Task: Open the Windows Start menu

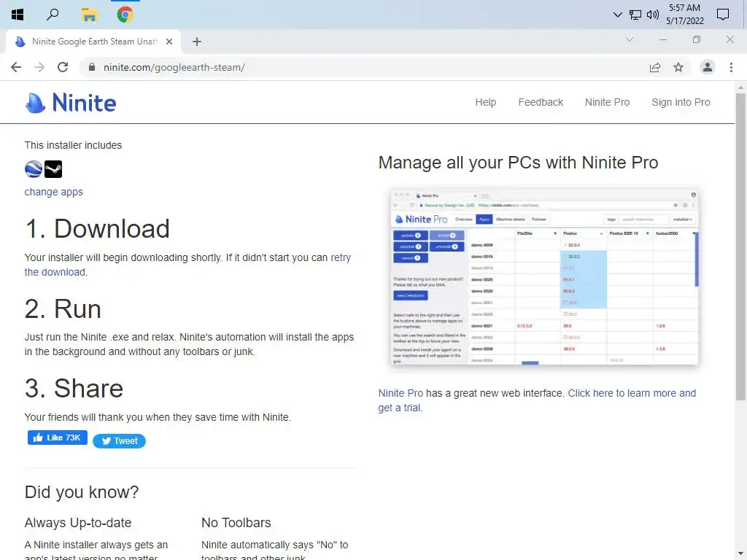Action: pyautogui.click(x=18, y=15)
